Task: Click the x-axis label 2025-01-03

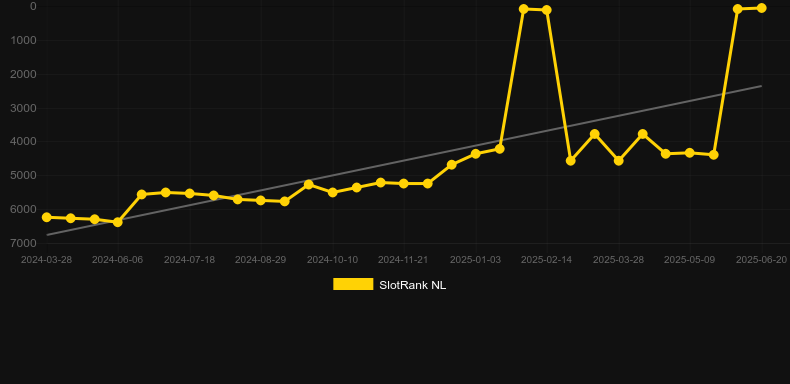Action: (x=476, y=260)
